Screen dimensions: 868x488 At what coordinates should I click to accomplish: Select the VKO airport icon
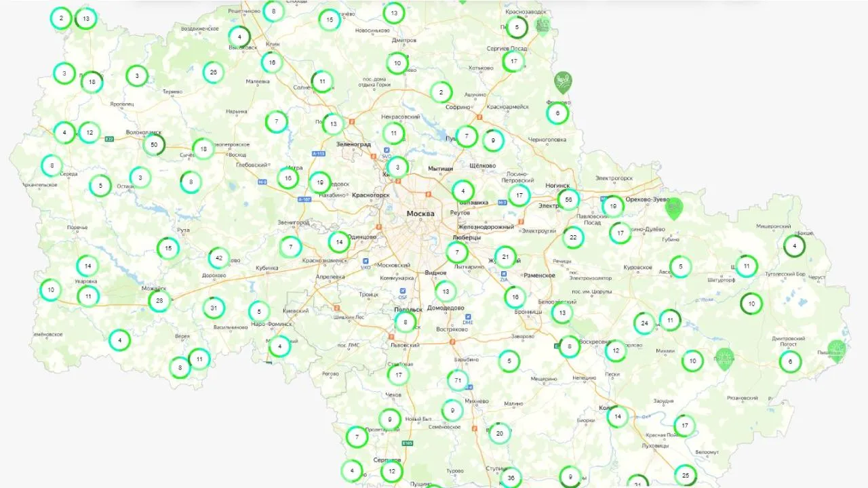(366, 261)
